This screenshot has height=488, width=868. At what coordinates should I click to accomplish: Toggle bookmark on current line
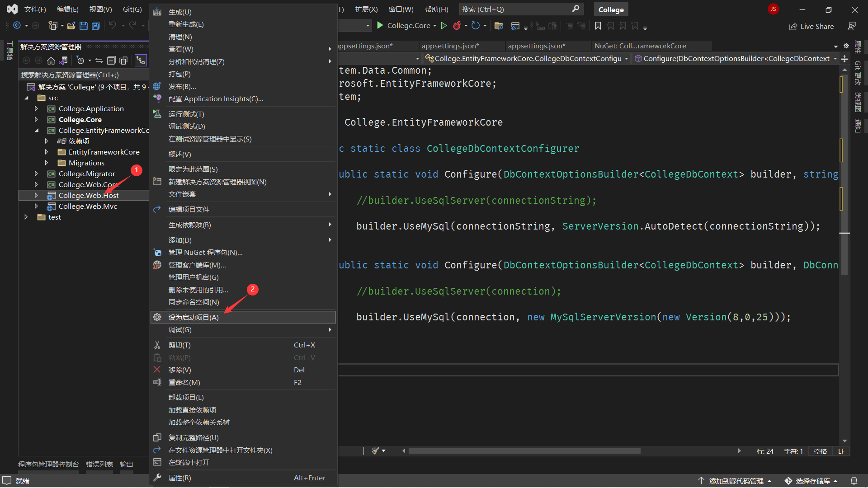[598, 26]
